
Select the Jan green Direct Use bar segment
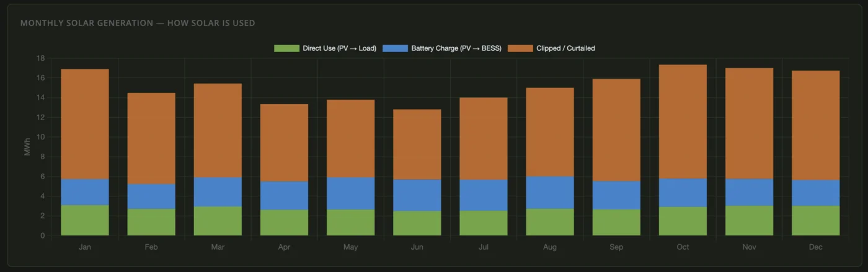coord(85,220)
